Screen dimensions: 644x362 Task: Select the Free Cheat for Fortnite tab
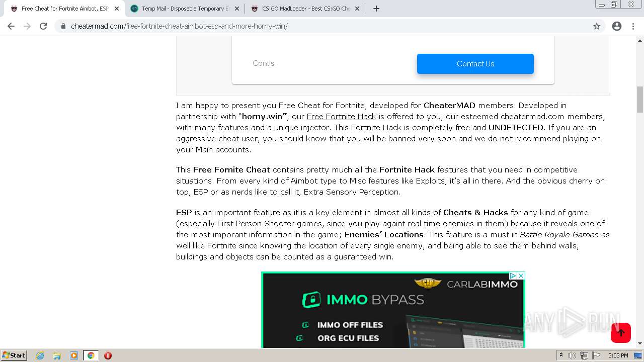(64, 9)
